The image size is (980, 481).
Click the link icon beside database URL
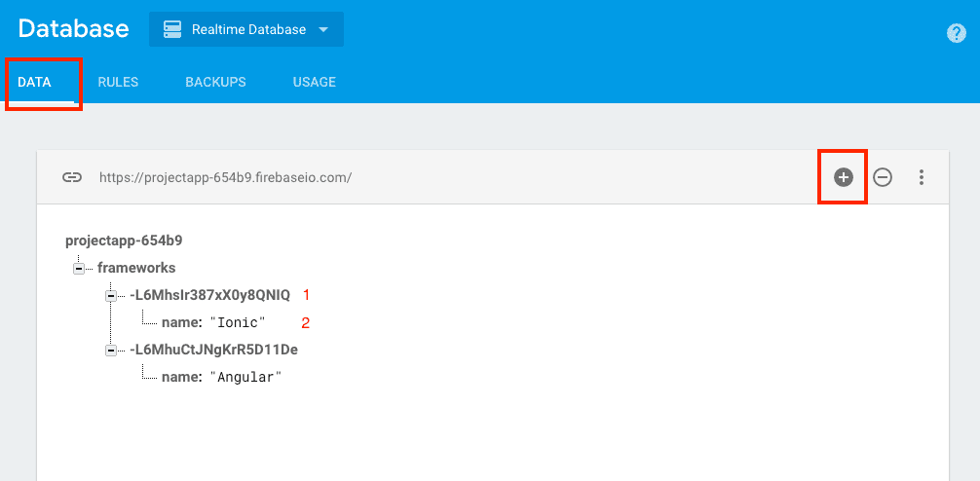pos(72,177)
